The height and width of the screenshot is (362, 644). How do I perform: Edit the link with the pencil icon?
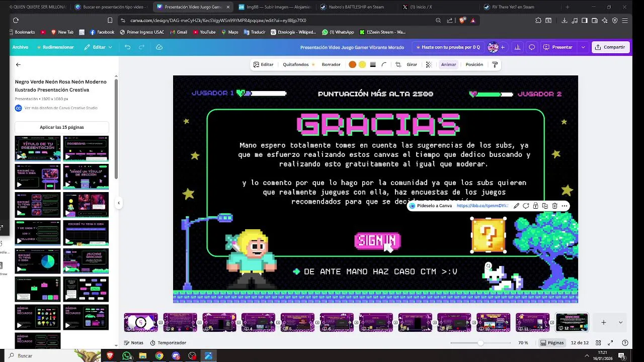tap(516, 206)
